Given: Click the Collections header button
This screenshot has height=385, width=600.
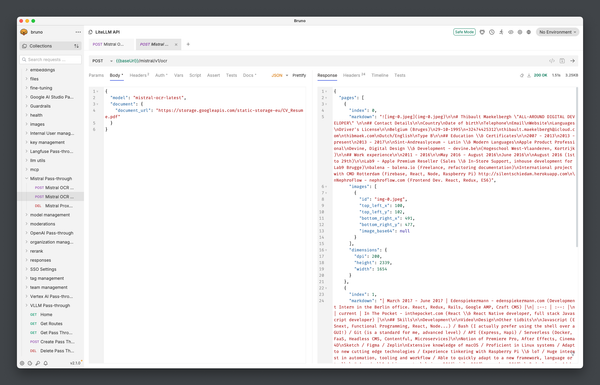Looking at the screenshot, I should [x=50, y=46].
